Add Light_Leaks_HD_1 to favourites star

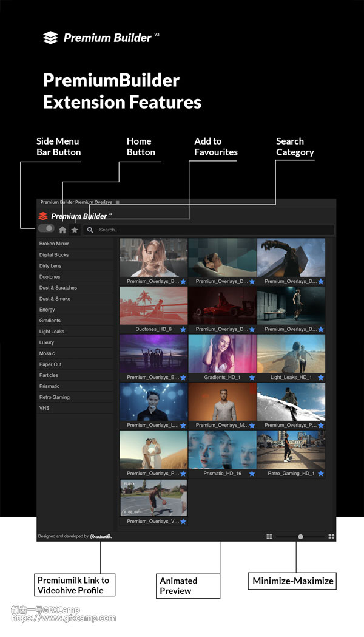pyautogui.click(x=321, y=378)
